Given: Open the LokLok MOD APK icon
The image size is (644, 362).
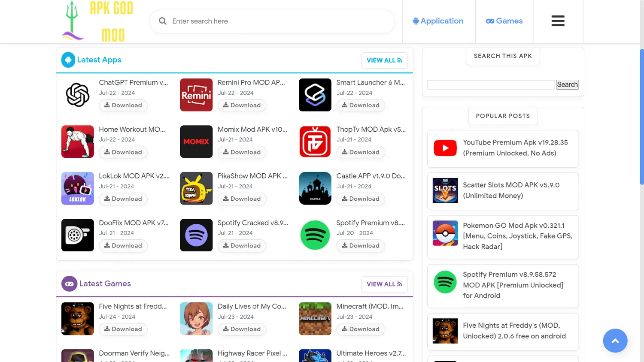Looking at the screenshot, I should 78,188.
